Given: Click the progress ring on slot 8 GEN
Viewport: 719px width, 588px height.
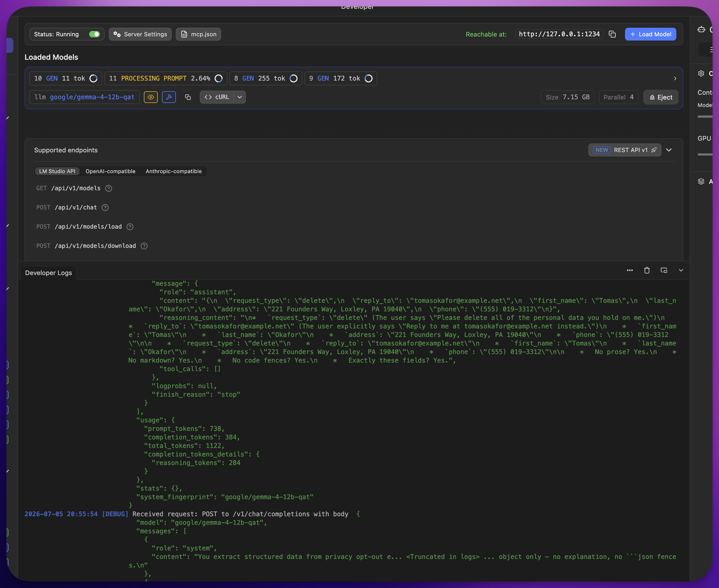Looking at the screenshot, I should [293, 78].
